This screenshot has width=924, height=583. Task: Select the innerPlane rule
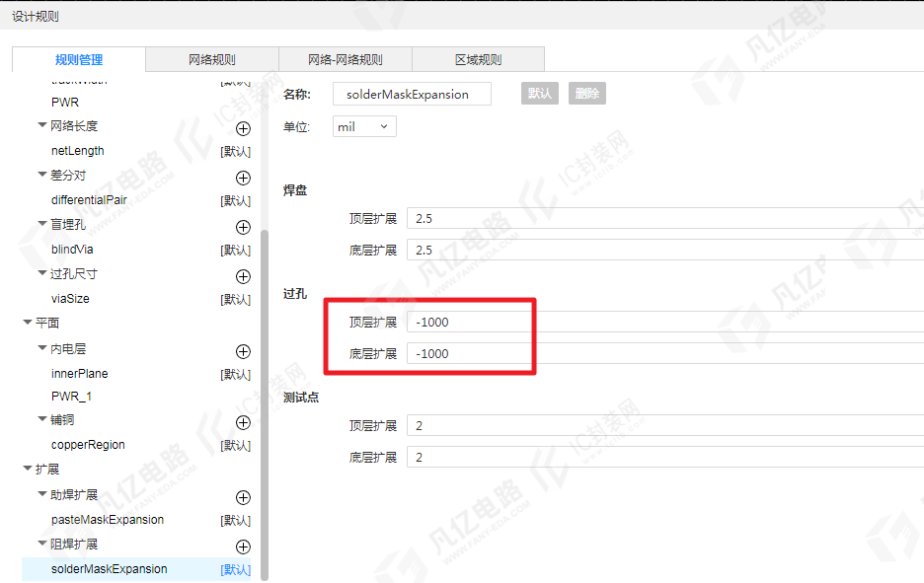pyautogui.click(x=80, y=374)
